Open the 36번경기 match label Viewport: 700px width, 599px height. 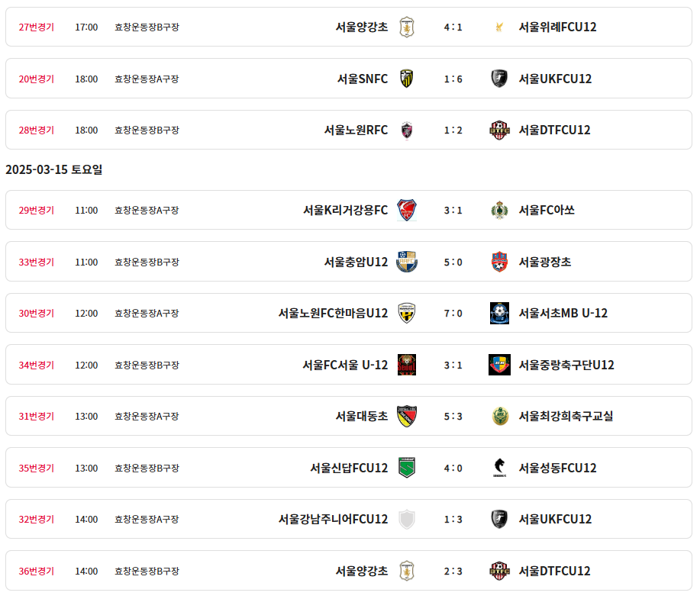click(37, 571)
